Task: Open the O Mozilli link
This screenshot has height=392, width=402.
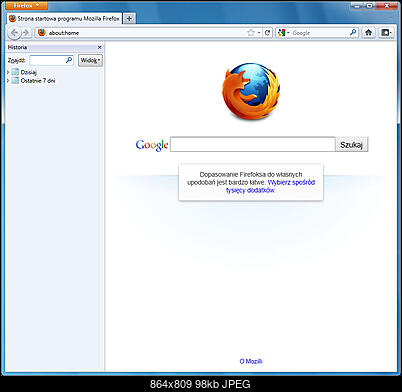Action: pyautogui.click(x=251, y=361)
